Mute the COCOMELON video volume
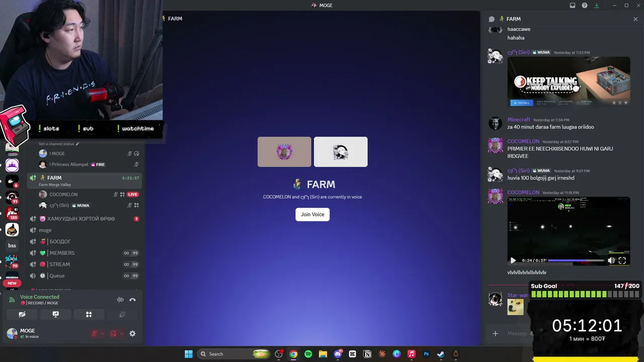This screenshot has height=362, width=644. [x=611, y=260]
